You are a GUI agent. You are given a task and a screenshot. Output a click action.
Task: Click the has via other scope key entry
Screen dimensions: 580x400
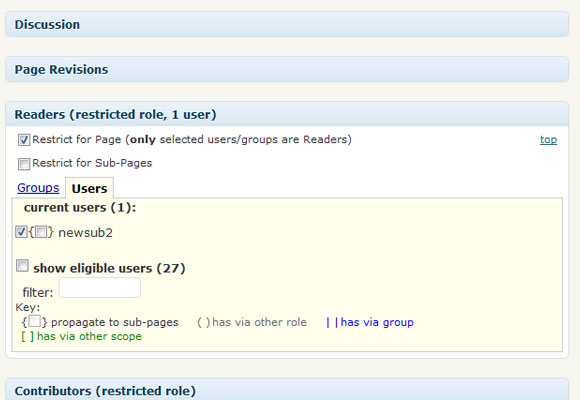(81, 336)
